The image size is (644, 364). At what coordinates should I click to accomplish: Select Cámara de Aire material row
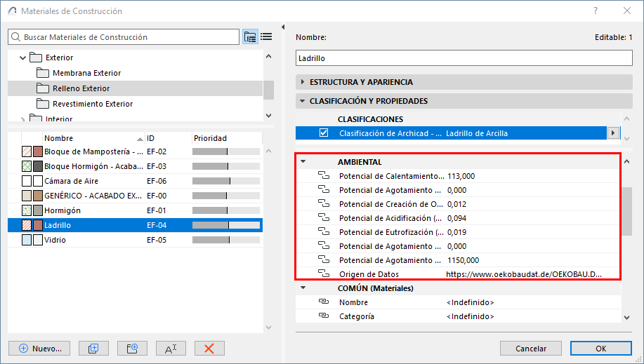[135, 180]
